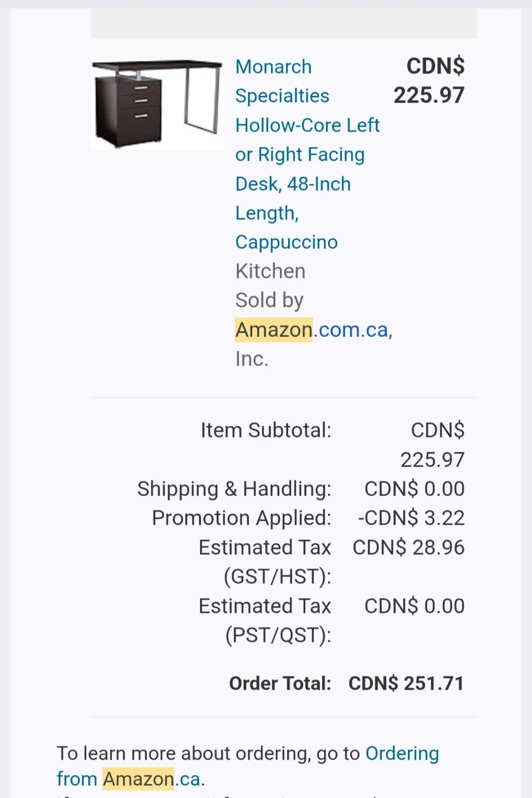Click the Item Subtotal label
The width and height of the screenshot is (532, 798).
point(265,431)
